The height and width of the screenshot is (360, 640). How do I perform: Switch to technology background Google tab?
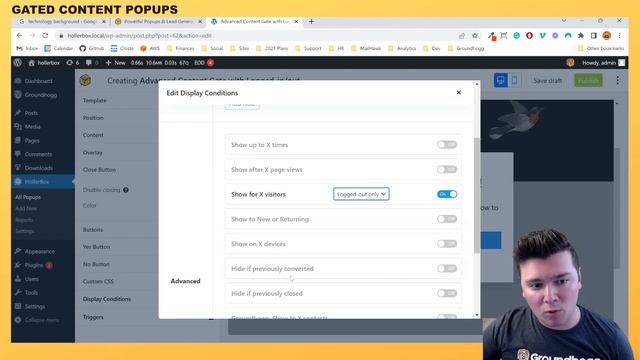tap(61, 21)
